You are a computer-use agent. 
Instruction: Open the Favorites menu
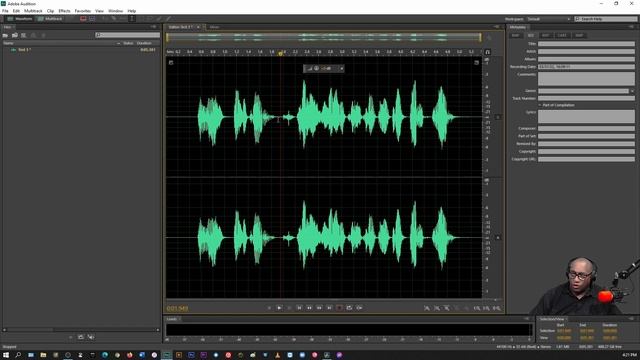82,11
